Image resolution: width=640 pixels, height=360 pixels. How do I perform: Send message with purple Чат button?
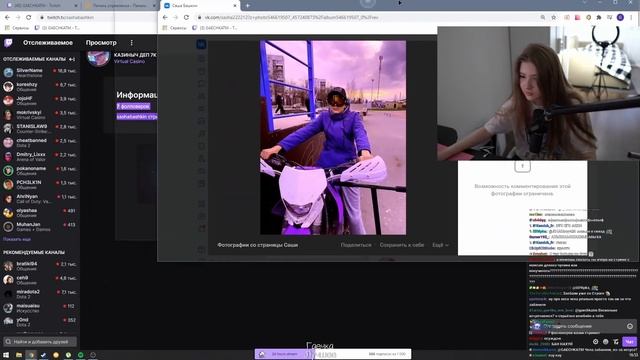(629, 342)
